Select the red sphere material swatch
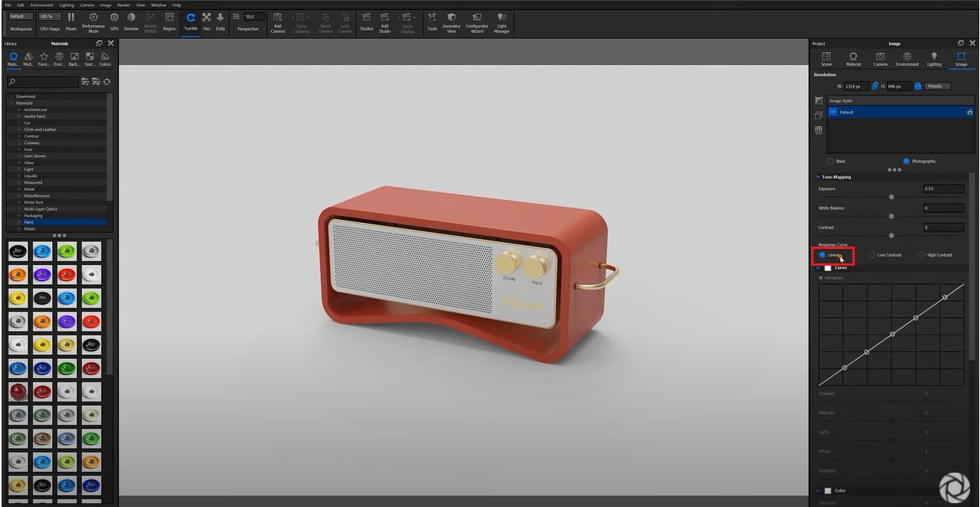 [x=17, y=391]
